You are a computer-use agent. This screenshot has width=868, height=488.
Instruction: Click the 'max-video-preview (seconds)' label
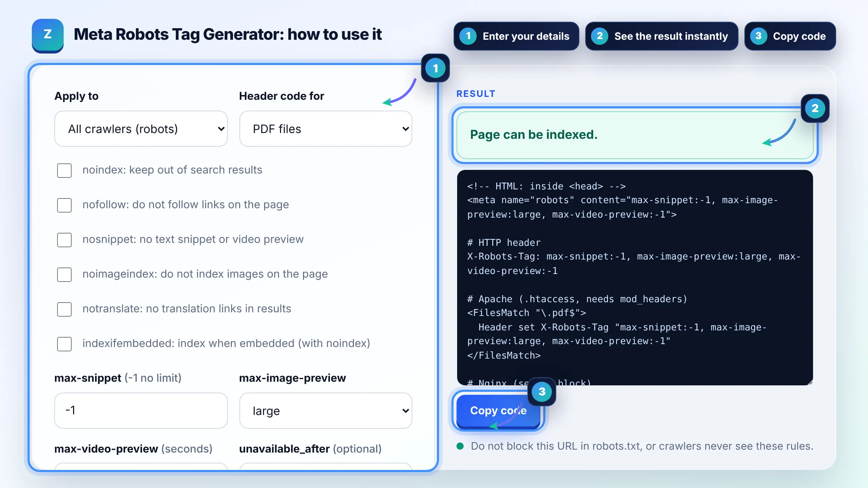(x=133, y=449)
